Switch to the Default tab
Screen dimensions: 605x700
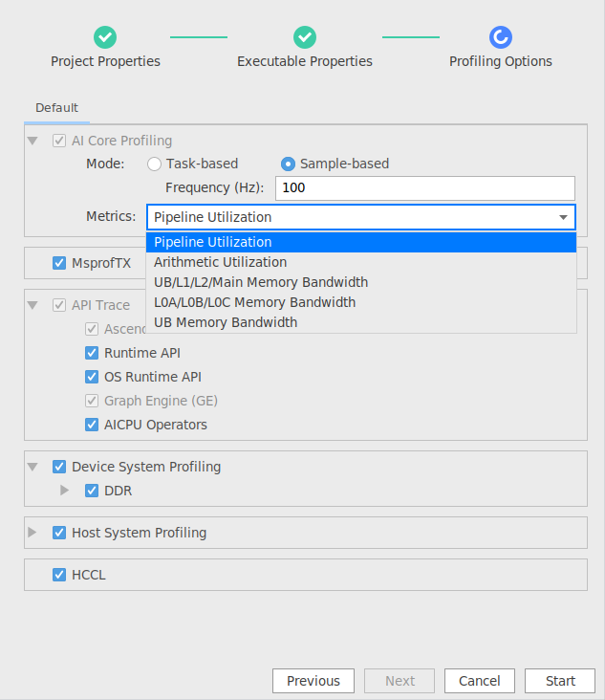[x=56, y=108]
